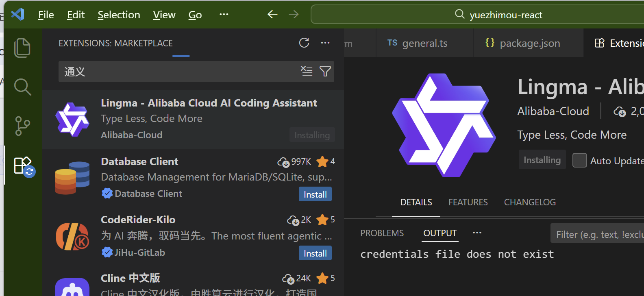The image size is (644, 296).
Task: Click the Lingma icon in extension list
Action: pos(72,120)
